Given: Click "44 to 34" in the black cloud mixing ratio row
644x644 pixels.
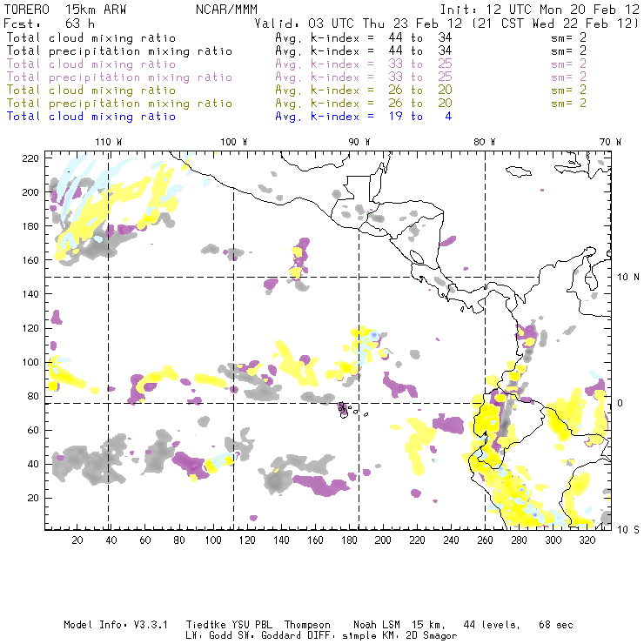Looking at the screenshot, I should point(420,37).
